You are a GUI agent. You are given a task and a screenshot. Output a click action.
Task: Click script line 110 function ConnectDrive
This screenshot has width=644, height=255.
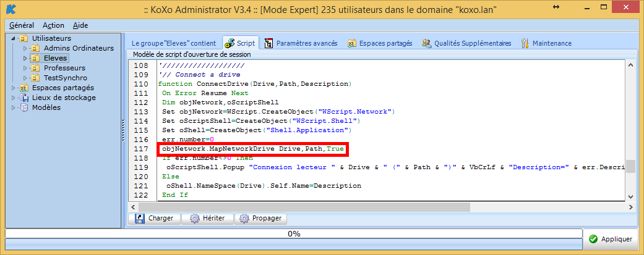coord(255,84)
